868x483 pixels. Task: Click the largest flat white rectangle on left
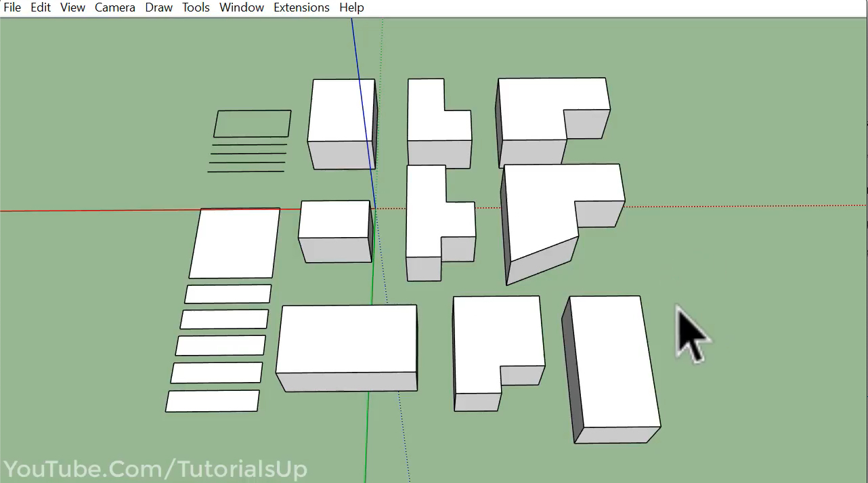click(x=234, y=243)
